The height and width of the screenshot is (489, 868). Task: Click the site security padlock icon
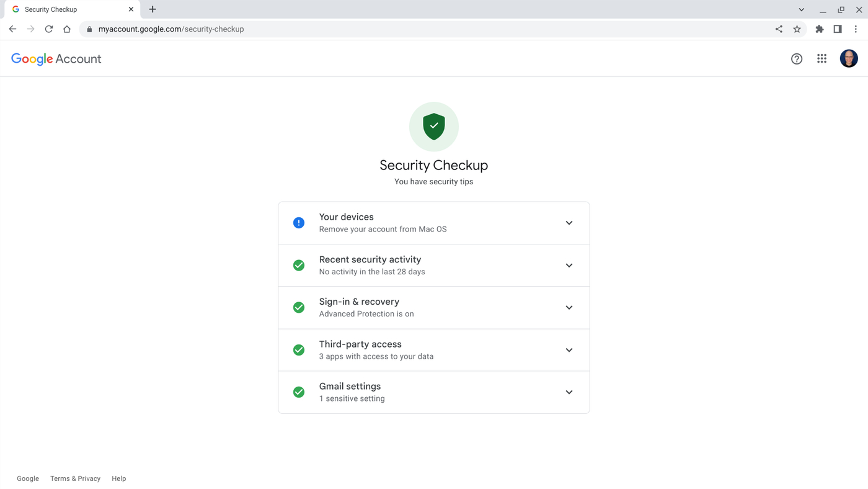coord(89,29)
